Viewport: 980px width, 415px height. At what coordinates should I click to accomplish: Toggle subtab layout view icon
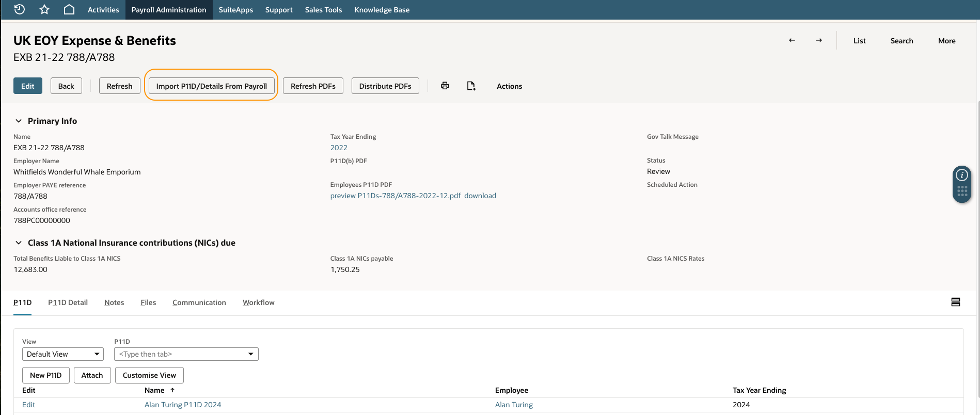(956, 302)
